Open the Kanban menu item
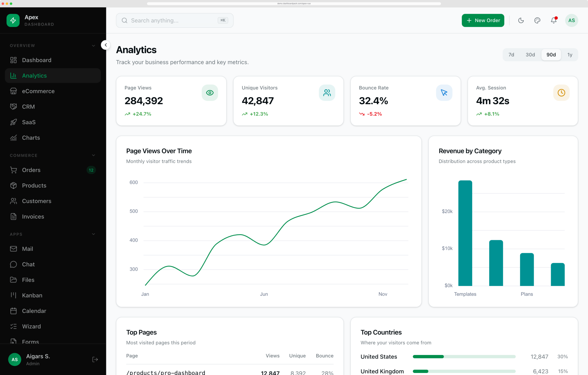 pos(53,295)
